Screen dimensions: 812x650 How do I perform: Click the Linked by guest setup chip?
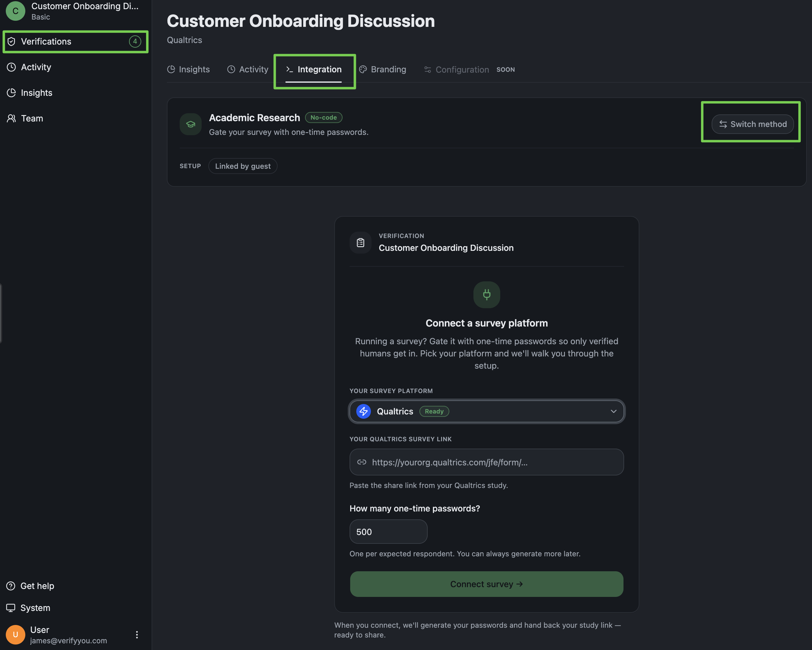243,166
